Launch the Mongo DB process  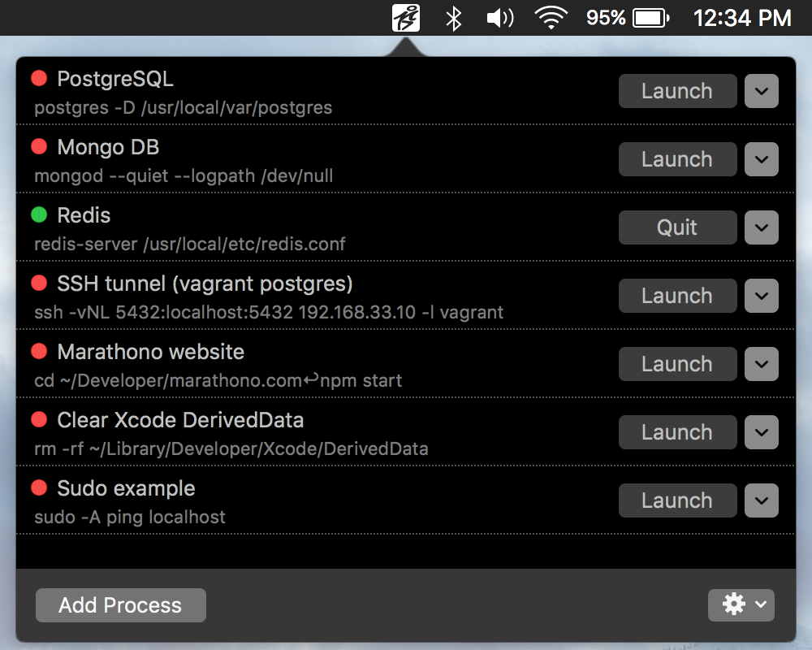pos(677,159)
